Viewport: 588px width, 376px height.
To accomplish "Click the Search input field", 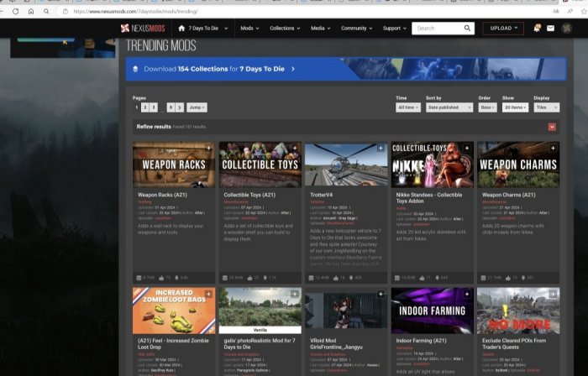I will click(438, 28).
